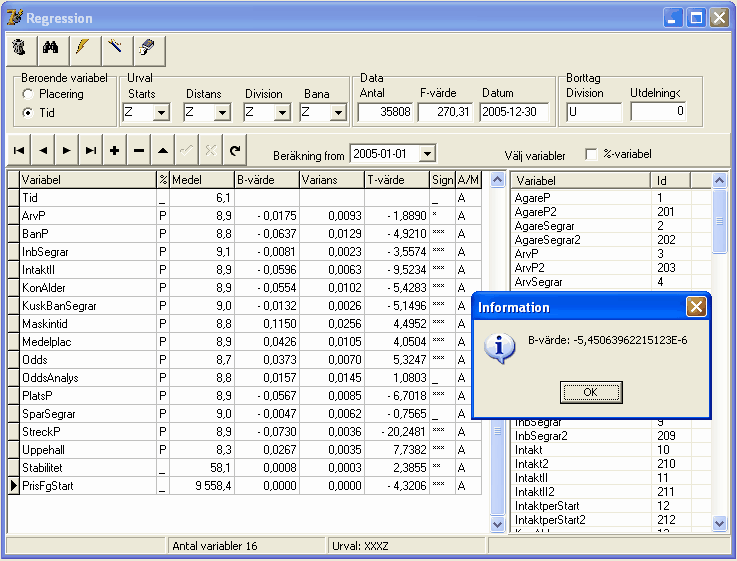This screenshot has width=737, height=561.
Task: Go to next record in navigator
Action: (x=67, y=150)
